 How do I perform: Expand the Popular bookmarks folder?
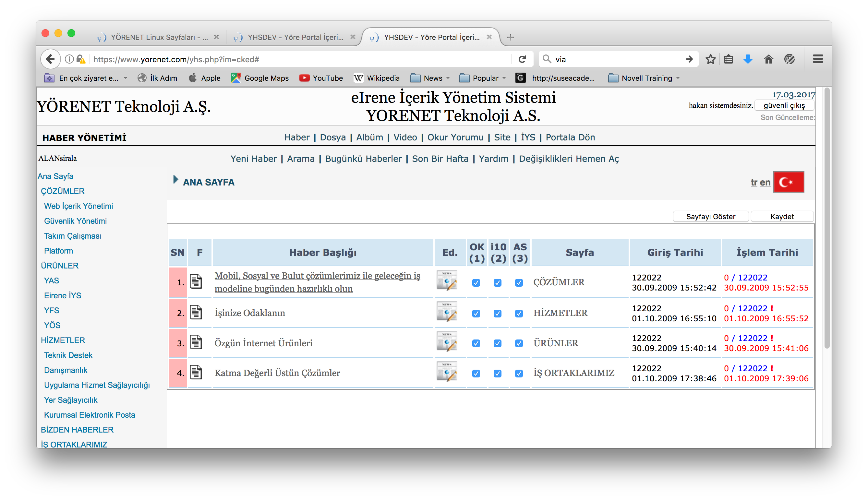[482, 78]
